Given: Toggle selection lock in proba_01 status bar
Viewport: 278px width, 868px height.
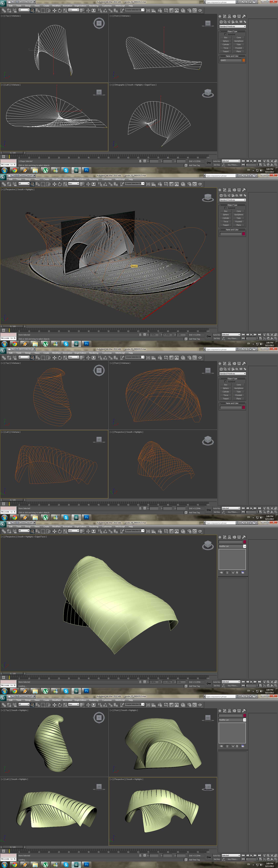Looking at the screenshot, I should (x=140, y=161).
